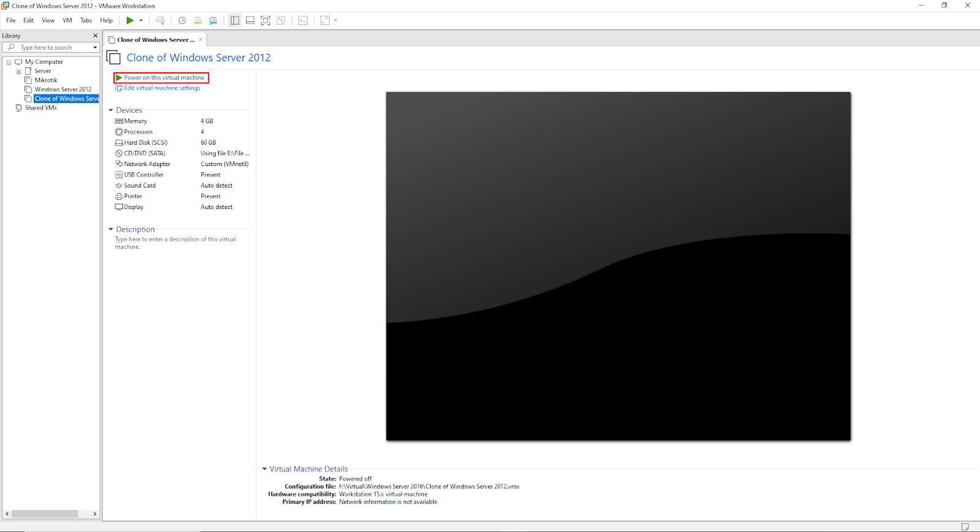The width and height of the screenshot is (980, 532).
Task: Open the VM menu
Action: [67, 20]
